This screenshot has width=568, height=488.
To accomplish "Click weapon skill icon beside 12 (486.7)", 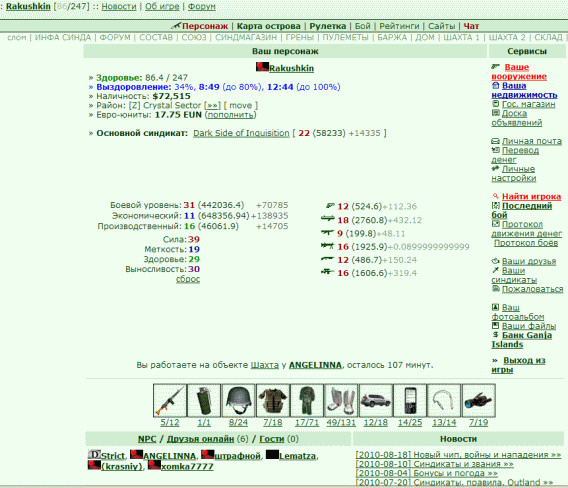I will tap(327, 259).
